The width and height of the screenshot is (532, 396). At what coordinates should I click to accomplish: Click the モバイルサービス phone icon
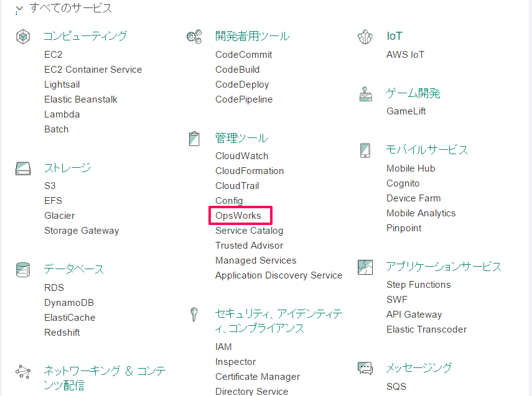click(x=365, y=150)
